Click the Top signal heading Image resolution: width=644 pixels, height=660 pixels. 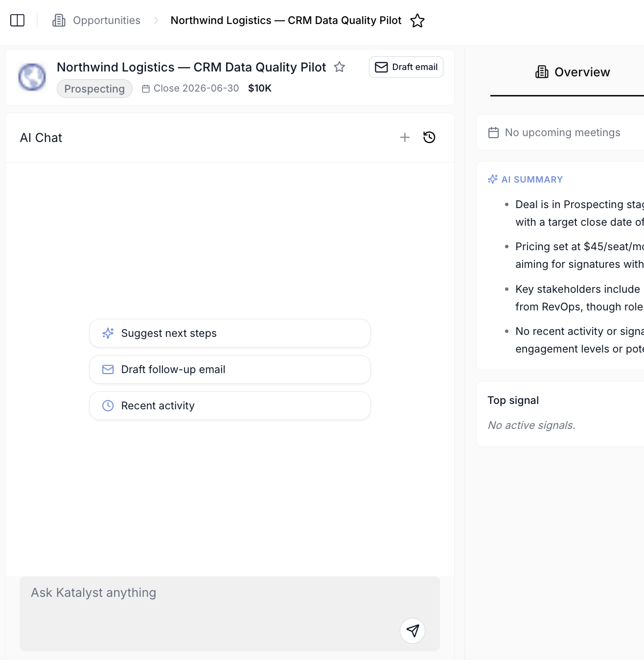pos(513,401)
